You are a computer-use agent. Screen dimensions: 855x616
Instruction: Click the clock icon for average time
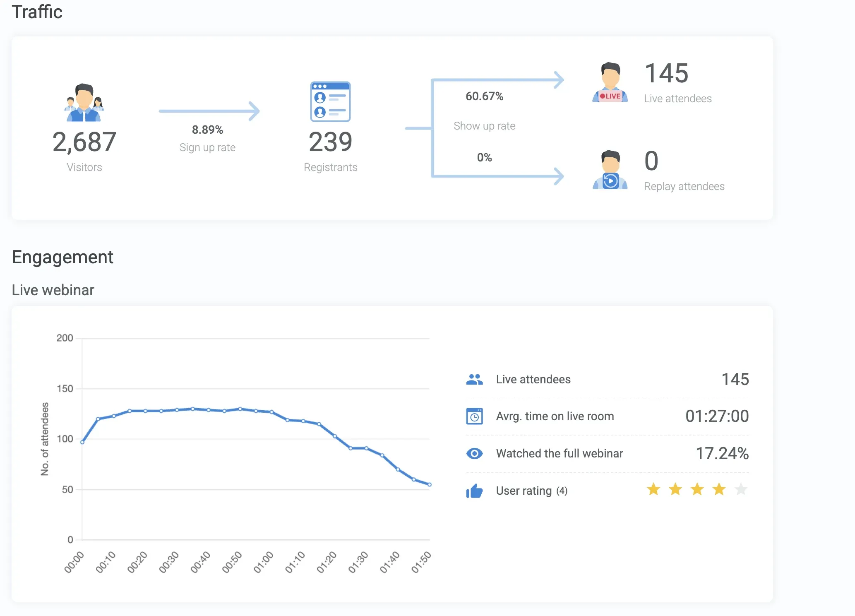[474, 416]
